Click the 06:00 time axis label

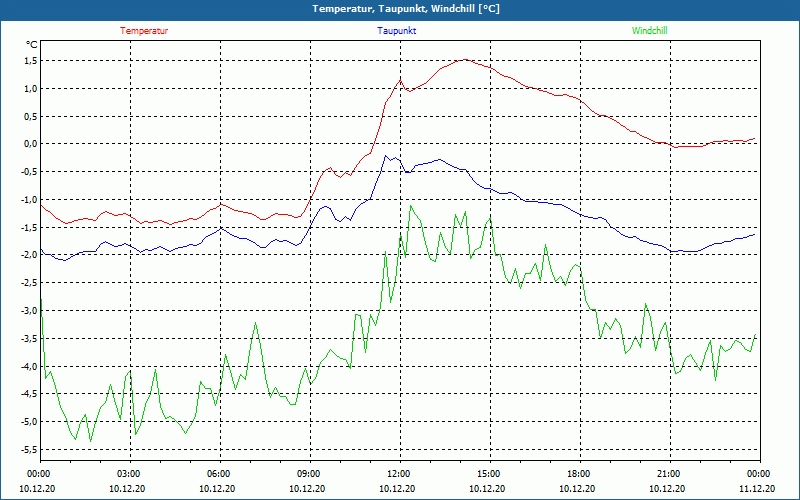click(x=219, y=474)
